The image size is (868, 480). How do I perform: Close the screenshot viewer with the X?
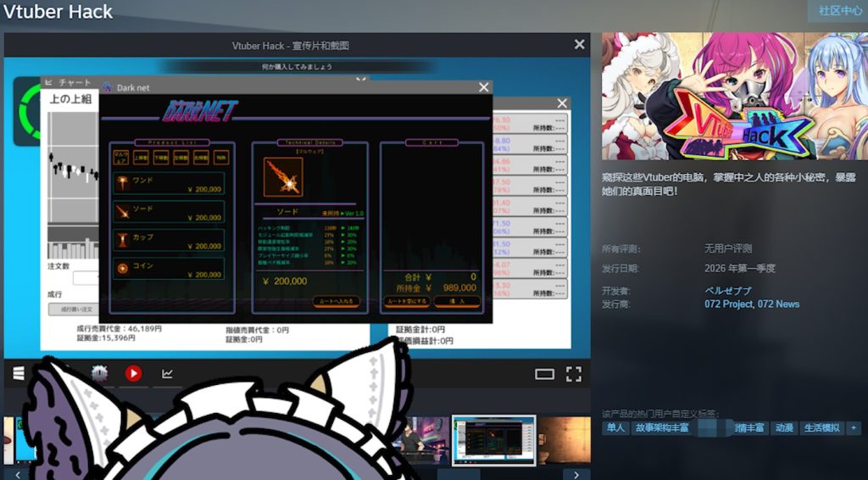pos(579,44)
